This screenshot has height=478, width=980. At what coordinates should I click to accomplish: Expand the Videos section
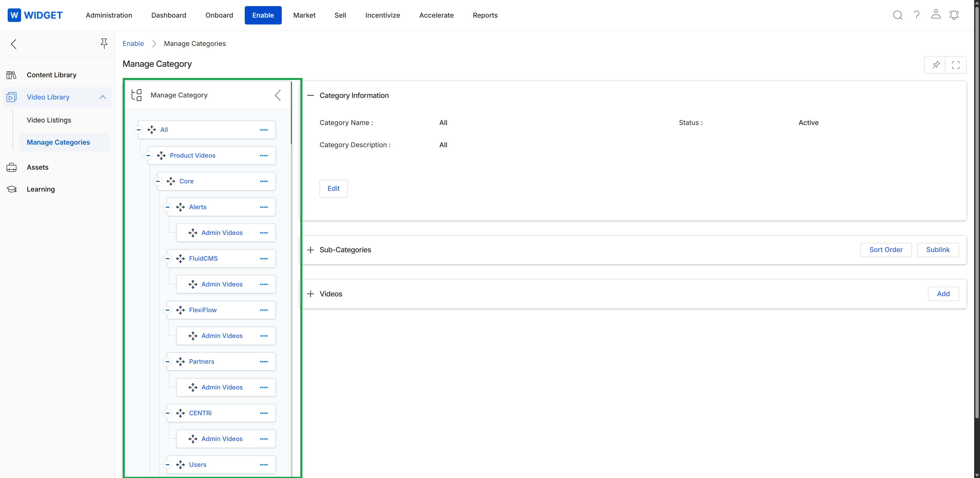coord(310,294)
